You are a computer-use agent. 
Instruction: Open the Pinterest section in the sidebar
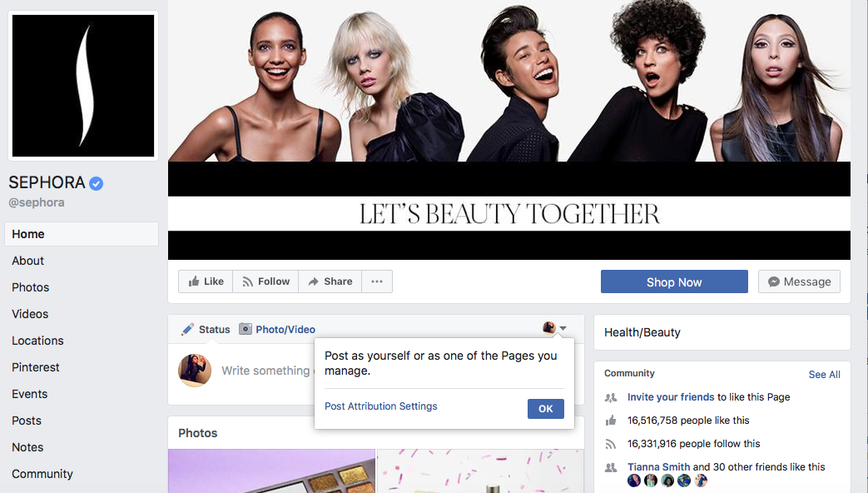tap(36, 366)
